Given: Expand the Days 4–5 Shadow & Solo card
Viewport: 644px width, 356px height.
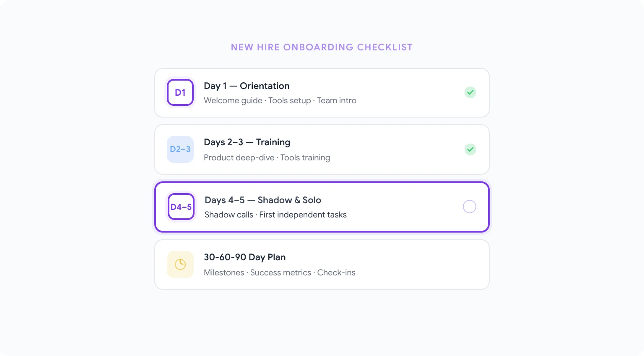Looking at the screenshot, I should click(x=322, y=207).
